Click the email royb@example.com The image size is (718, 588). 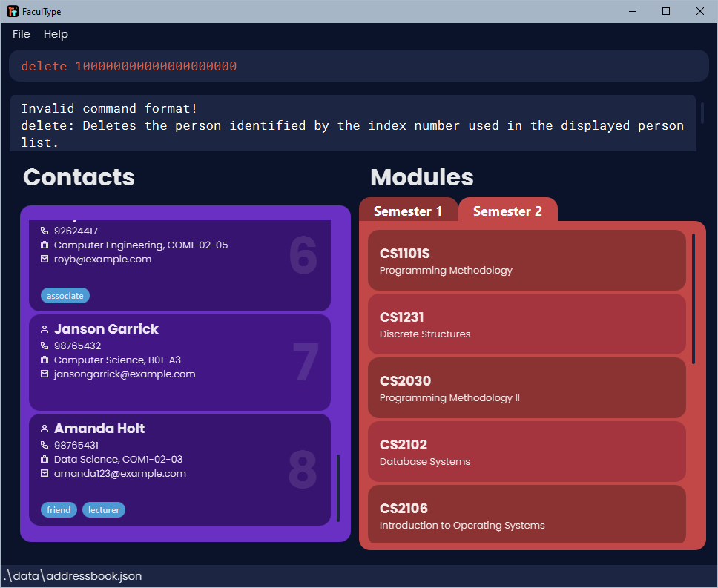(x=102, y=259)
